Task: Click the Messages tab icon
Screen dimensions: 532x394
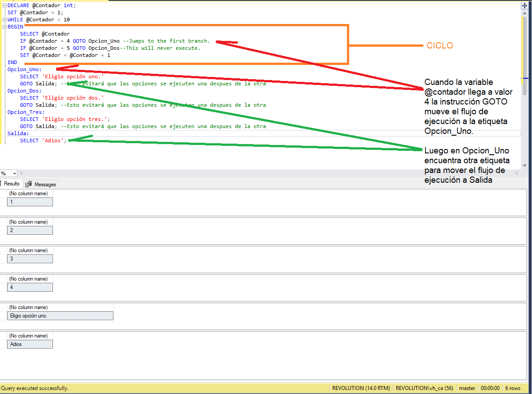Action: (x=28, y=184)
